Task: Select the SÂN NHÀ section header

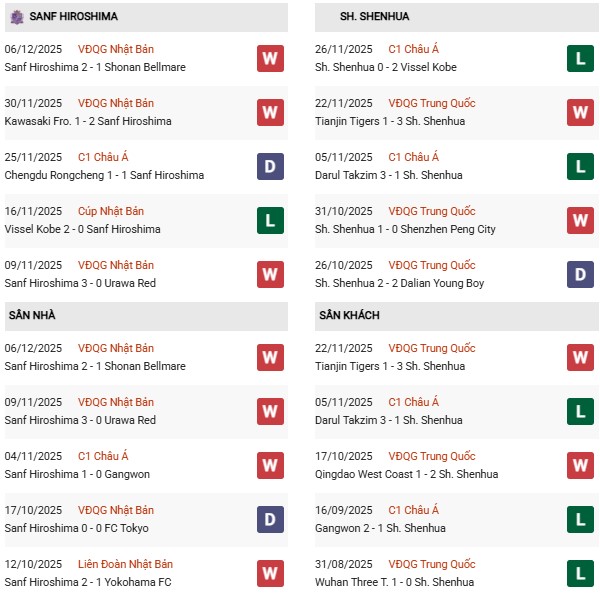Action: 32,316
